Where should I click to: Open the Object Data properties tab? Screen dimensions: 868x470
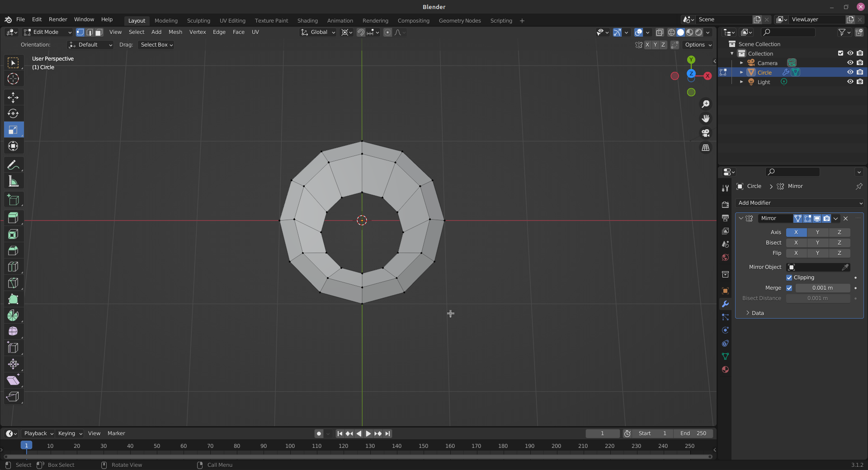tap(725, 357)
